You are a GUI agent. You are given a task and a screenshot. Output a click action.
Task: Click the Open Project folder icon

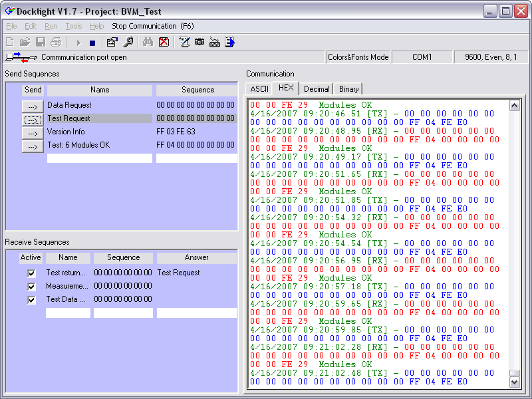(25, 42)
